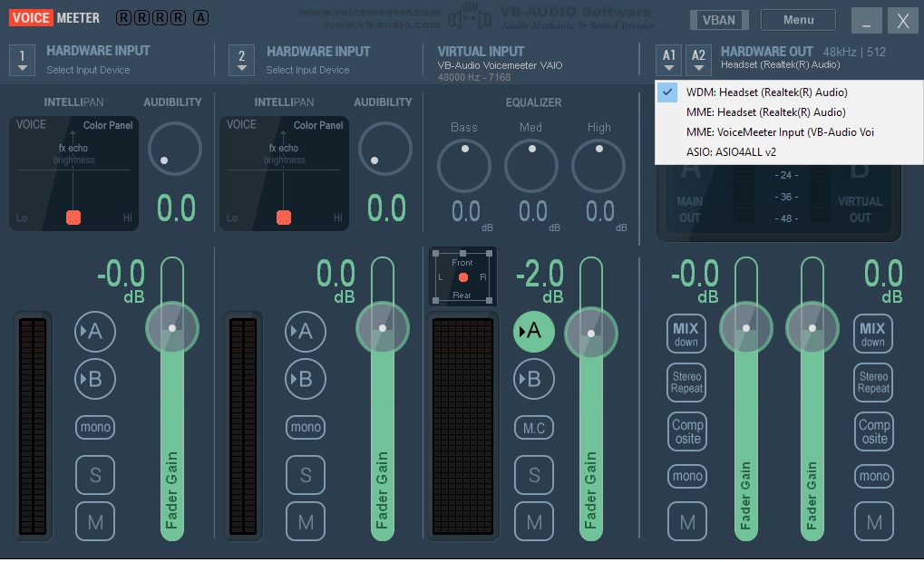Enable mono on bus B output
The image size is (924, 562).
[x=874, y=476]
